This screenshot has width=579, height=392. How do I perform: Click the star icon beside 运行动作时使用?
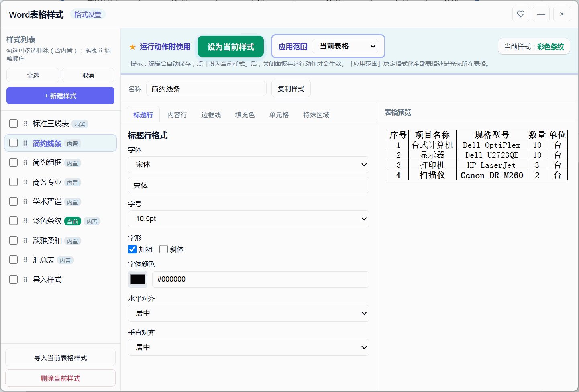click(x=133, y=47)
